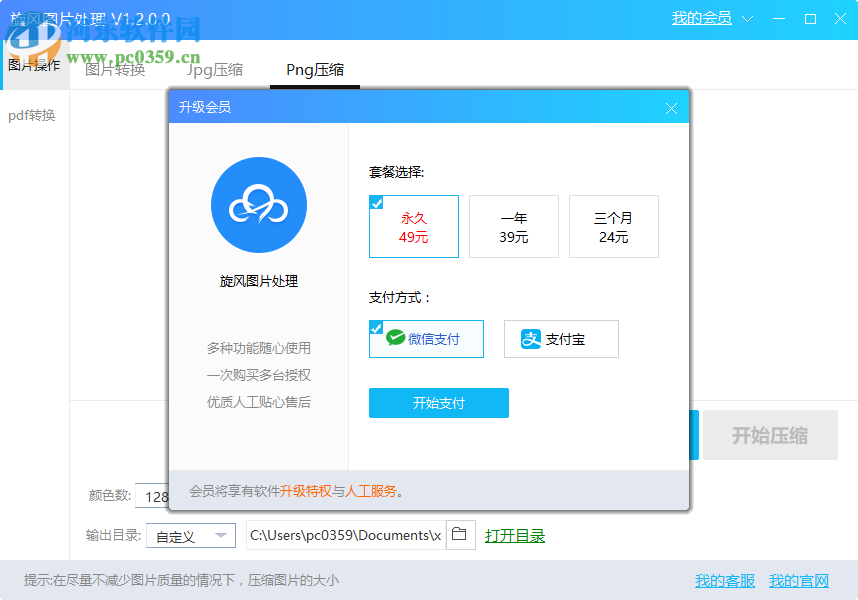Open the folder browse icon beside output path
This screenshot has width=858, height=600.
(x=460, y=535)
